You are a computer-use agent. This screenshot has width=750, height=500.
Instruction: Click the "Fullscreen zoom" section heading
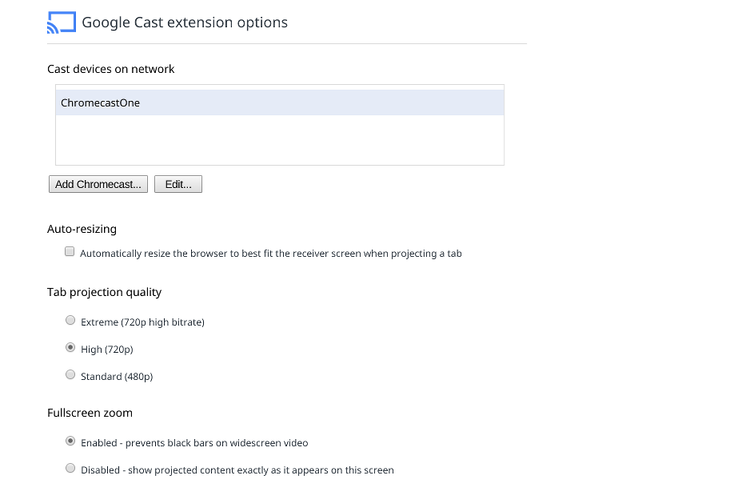point(90,412)
